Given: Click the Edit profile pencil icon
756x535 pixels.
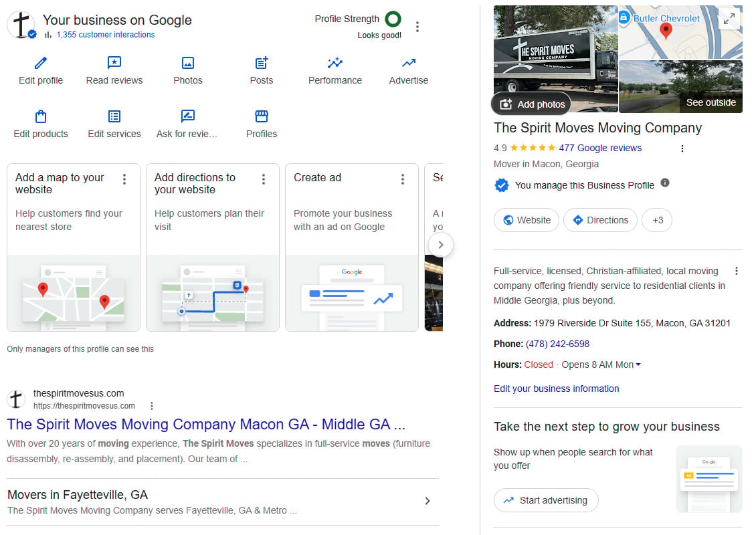Looking at the screenshot, I should coord(41,63).
